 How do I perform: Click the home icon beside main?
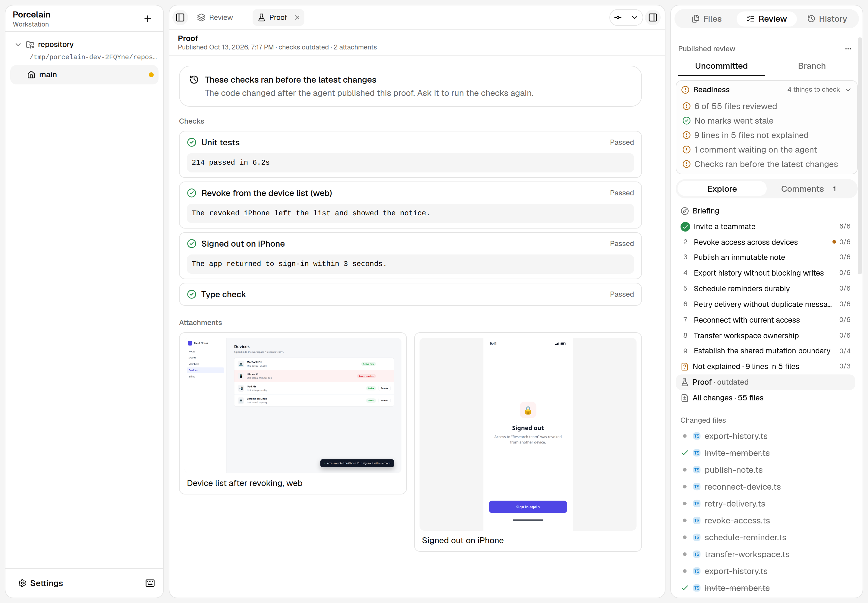(x=31, y=75)
